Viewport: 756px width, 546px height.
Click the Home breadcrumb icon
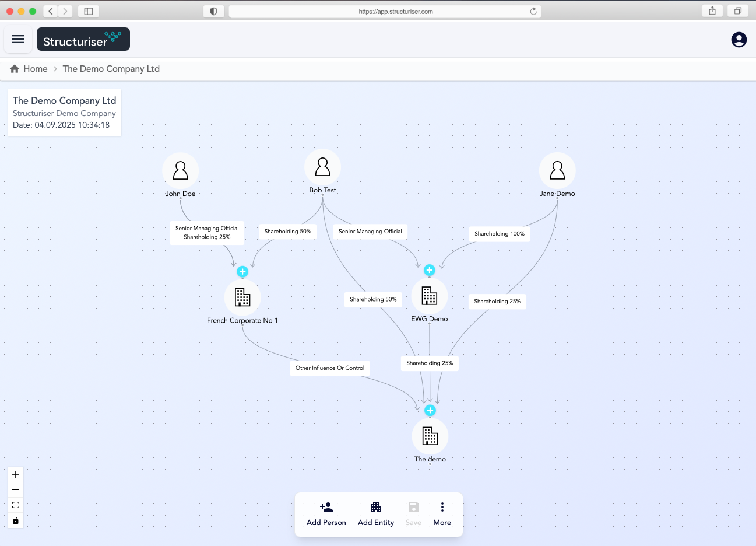point(15,69)
